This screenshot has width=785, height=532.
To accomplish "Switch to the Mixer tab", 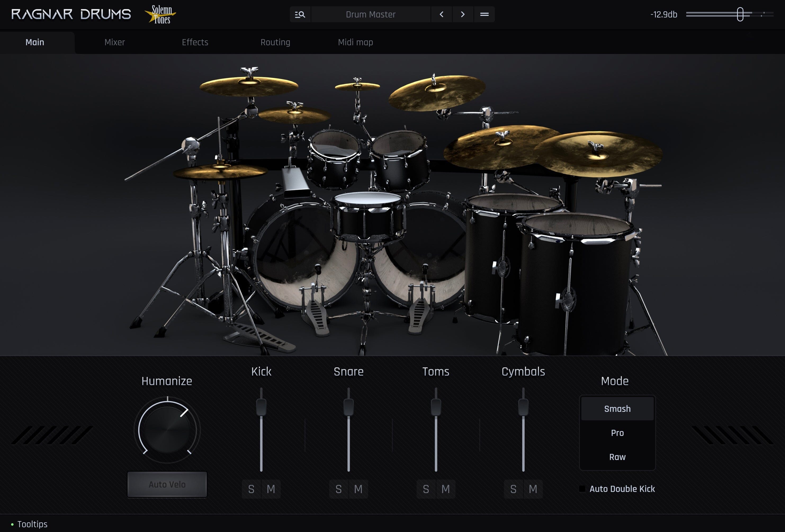I will pos(115,42).
